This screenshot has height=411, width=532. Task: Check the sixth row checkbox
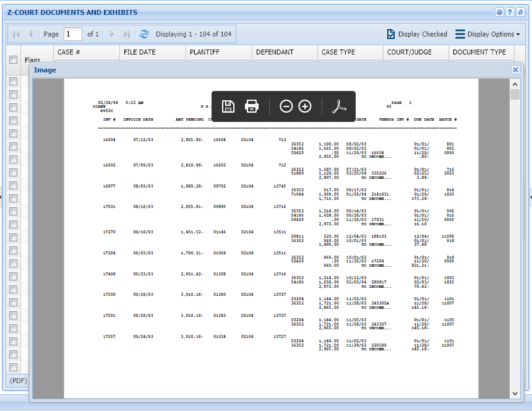pyautogui.click(x=13, y=146)
